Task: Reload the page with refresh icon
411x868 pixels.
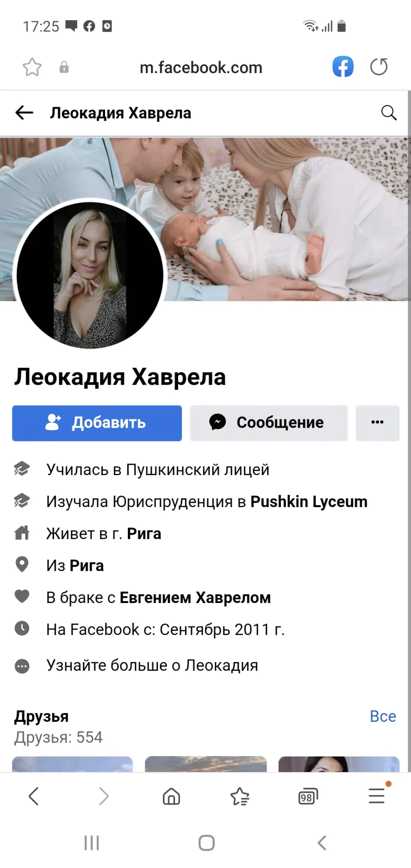Action: click(x=379, y=67)
